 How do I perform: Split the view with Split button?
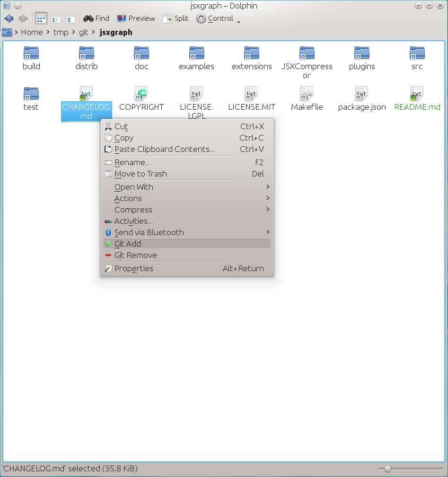coord(176,18)
